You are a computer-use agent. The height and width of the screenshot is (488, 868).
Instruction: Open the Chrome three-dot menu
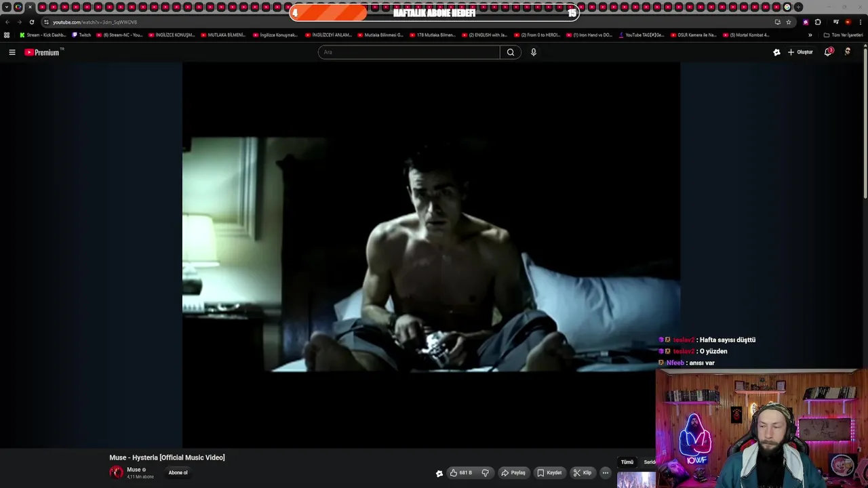[859, 22]
